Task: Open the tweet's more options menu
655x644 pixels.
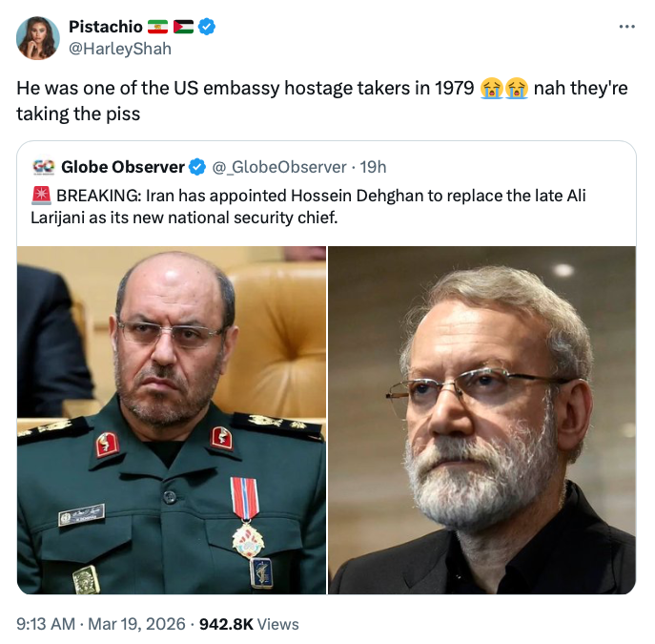Action: point(626,26)
